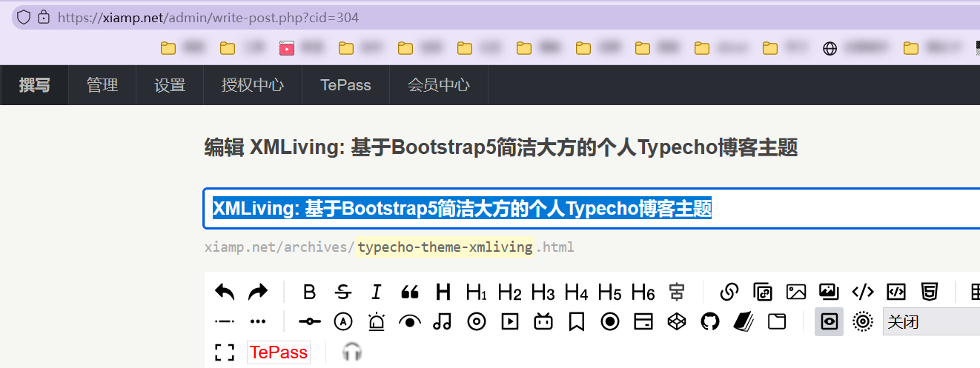This screenshot has height=368, width=980.
Task: Insert an H6 heading
Action: (x=643, y=292)
